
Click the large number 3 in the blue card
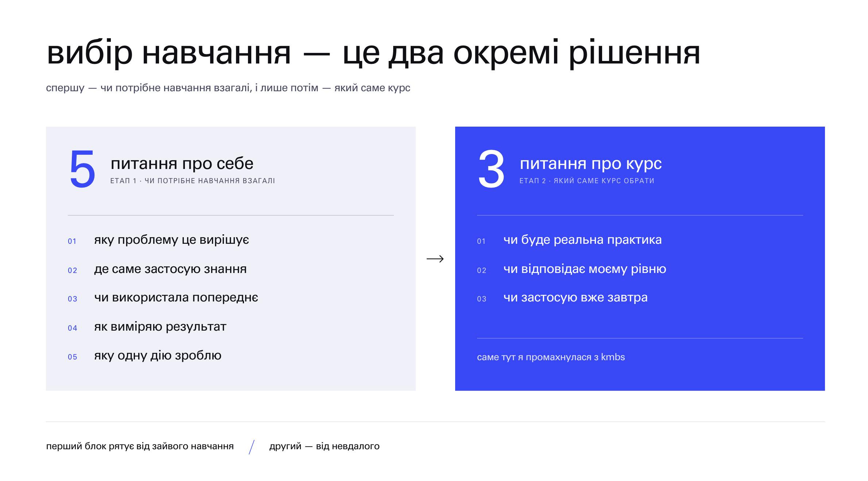pyautogui.click(x=492, y=169)
